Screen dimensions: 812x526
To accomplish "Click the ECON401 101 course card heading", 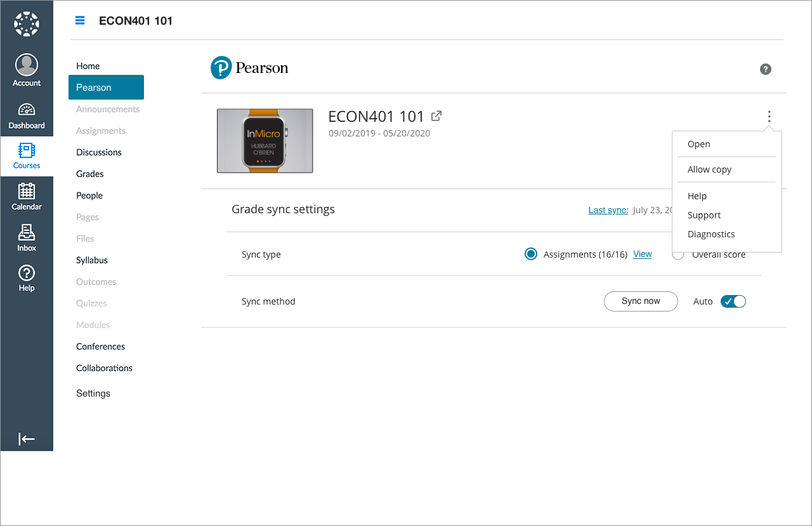I will [376, 117].
